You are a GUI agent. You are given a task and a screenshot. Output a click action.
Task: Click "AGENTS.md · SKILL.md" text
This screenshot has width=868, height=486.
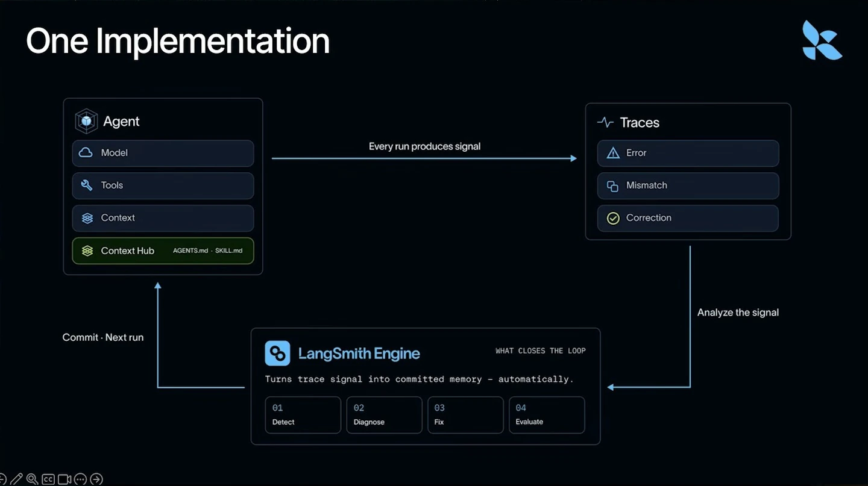[x=207, y=251]
